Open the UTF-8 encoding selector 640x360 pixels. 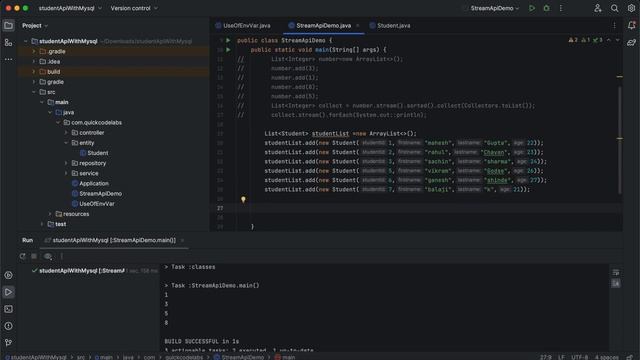click(579, 357)
